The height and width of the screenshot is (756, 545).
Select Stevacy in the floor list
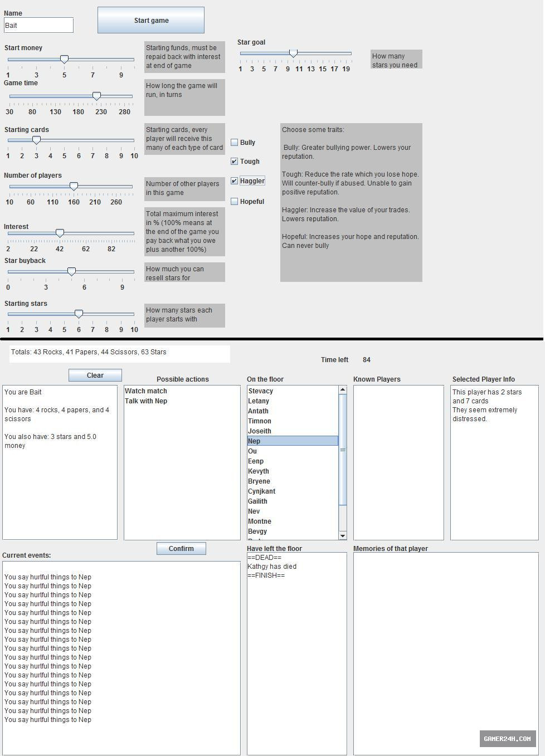pos(293,391)
